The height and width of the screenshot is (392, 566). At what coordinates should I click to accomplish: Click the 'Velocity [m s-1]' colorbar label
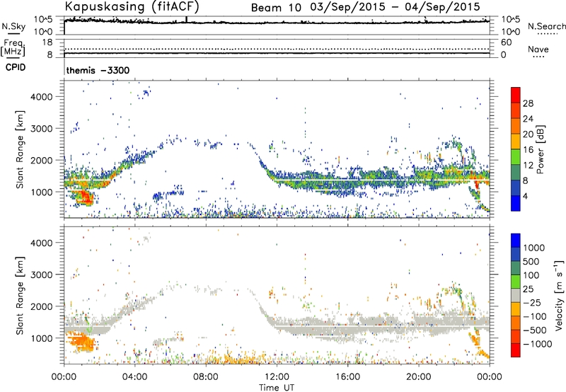(x=560, y=295)
